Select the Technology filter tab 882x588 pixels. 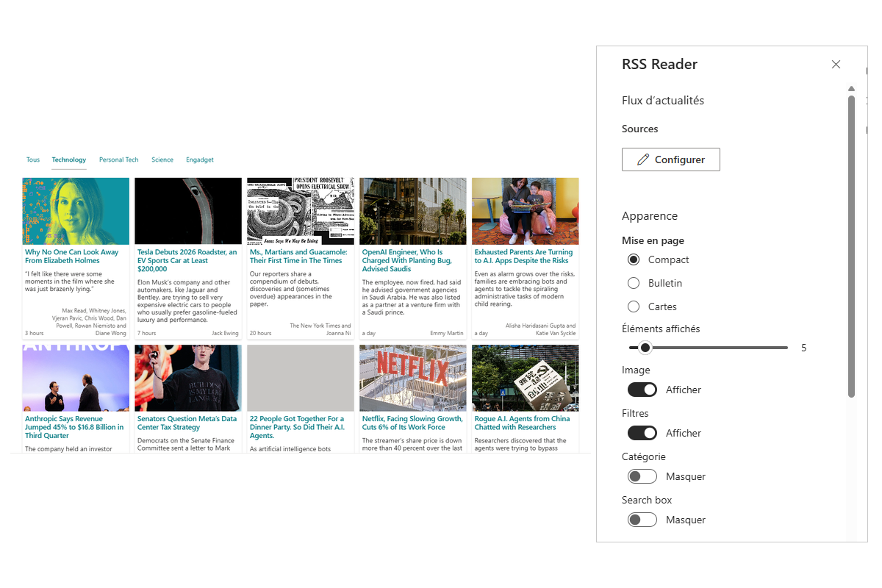coord(69,159)
